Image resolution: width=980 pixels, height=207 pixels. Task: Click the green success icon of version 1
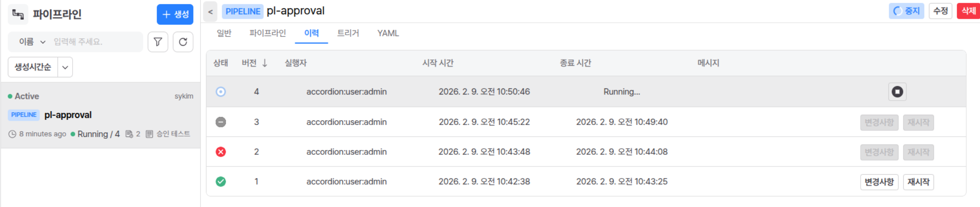click(x=220, y=181)
